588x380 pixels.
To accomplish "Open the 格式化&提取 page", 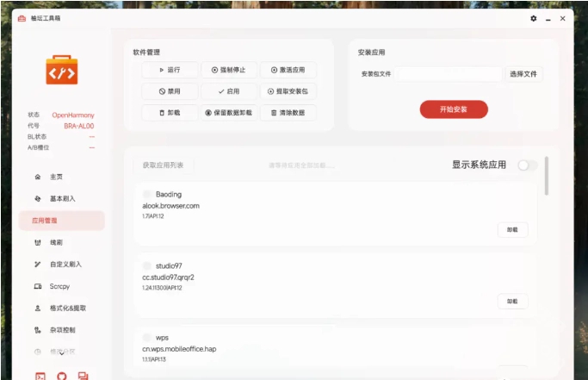I will point(62,308).
